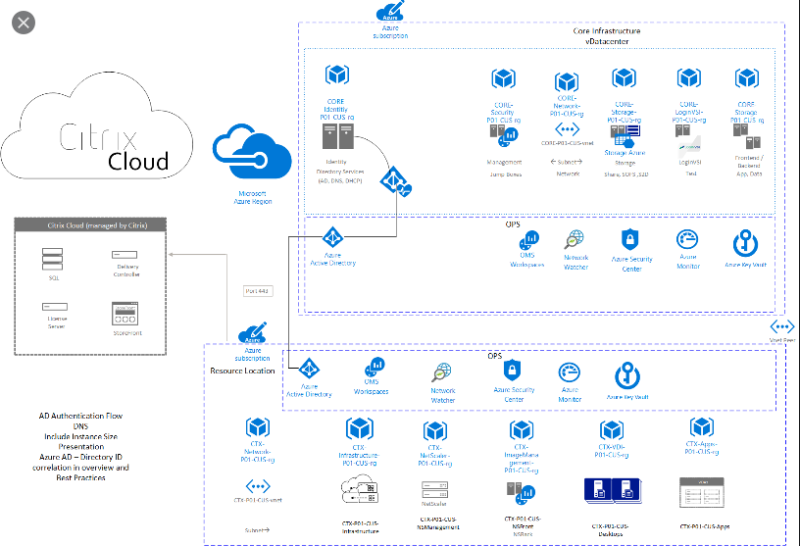This screenshot has height=546, width=800.
Task: Click the CTX-Infrastructure resource group cube
Action: pyautogui.click(x=360, y=429)
